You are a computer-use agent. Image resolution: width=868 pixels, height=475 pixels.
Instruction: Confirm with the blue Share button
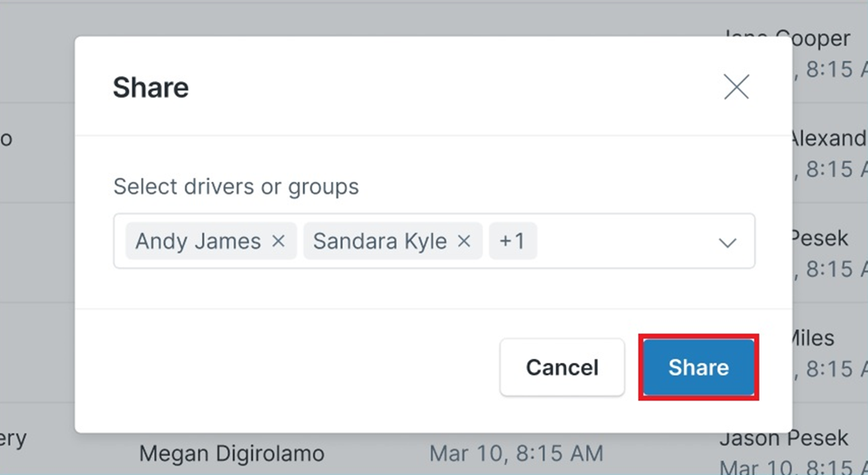pos(698,367)
